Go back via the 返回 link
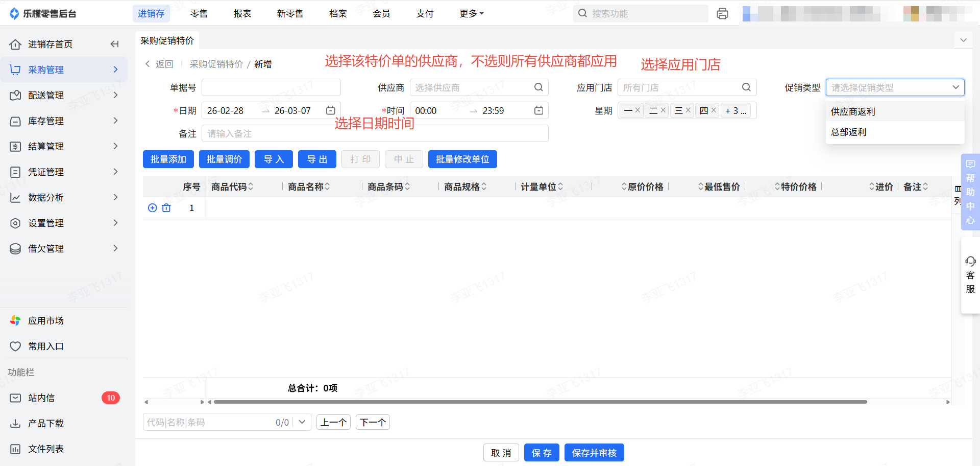980x466 pixels. pyautogui.click(x=159, y=64)
